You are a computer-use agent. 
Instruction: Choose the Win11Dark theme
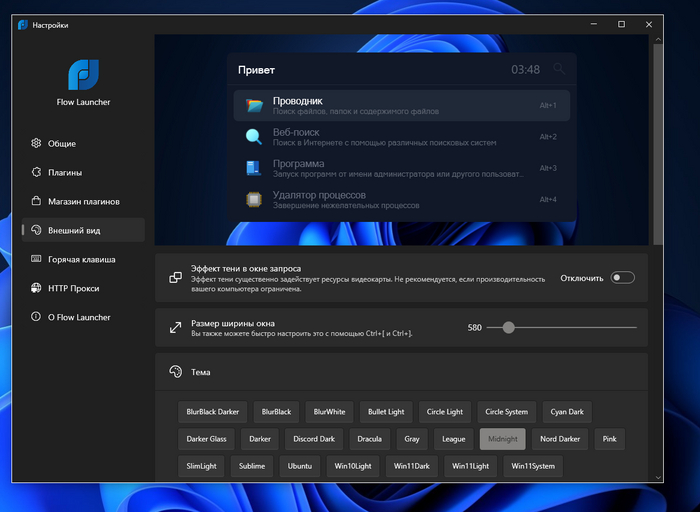[411, 466]
